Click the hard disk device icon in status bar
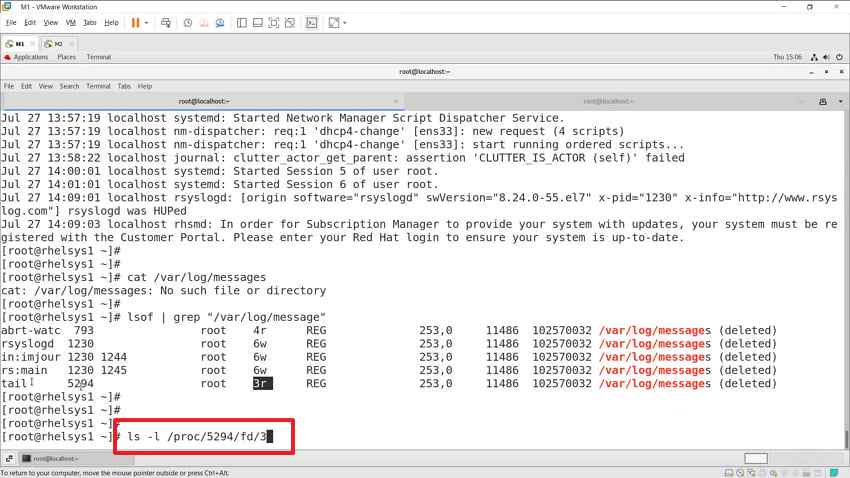 point(729,473)
